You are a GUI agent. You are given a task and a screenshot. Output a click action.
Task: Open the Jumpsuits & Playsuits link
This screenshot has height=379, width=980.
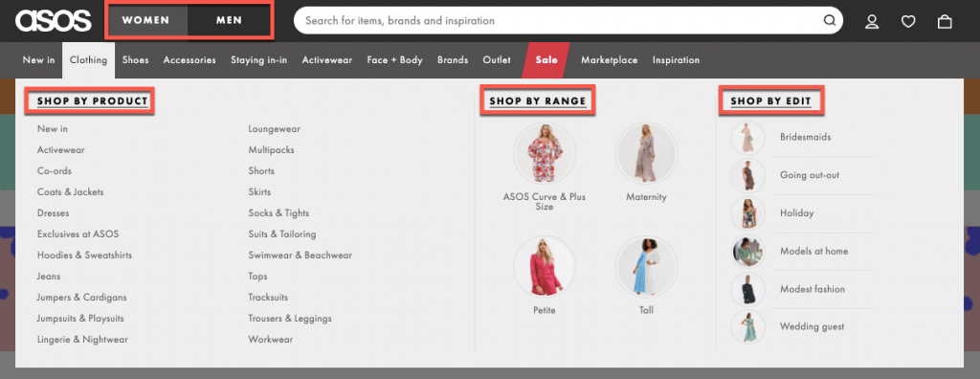[80, 319]
